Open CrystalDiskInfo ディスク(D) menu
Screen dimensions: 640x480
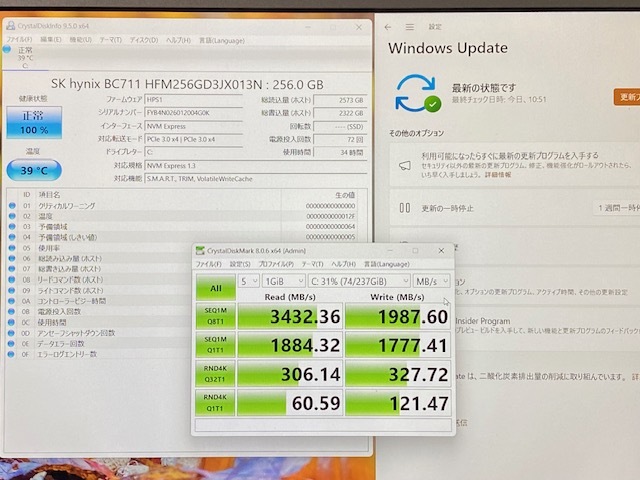[x=144, y=40]
